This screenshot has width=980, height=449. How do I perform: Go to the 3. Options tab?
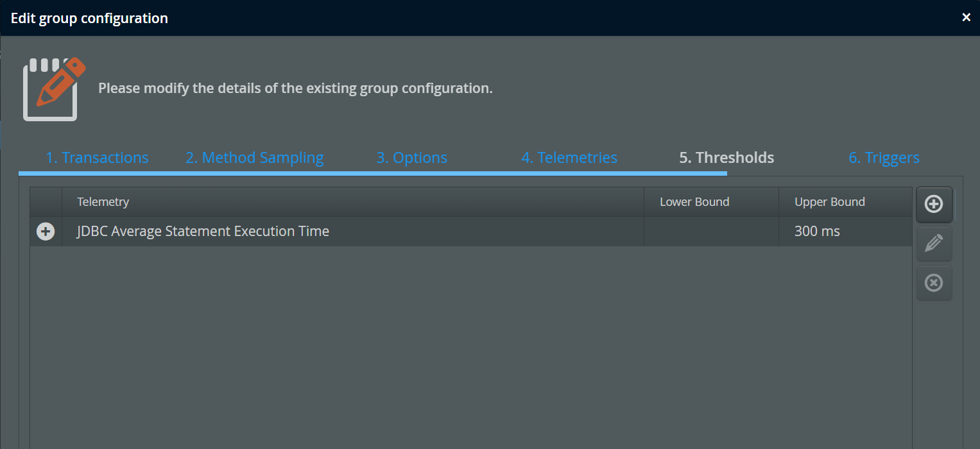point(411,158)
